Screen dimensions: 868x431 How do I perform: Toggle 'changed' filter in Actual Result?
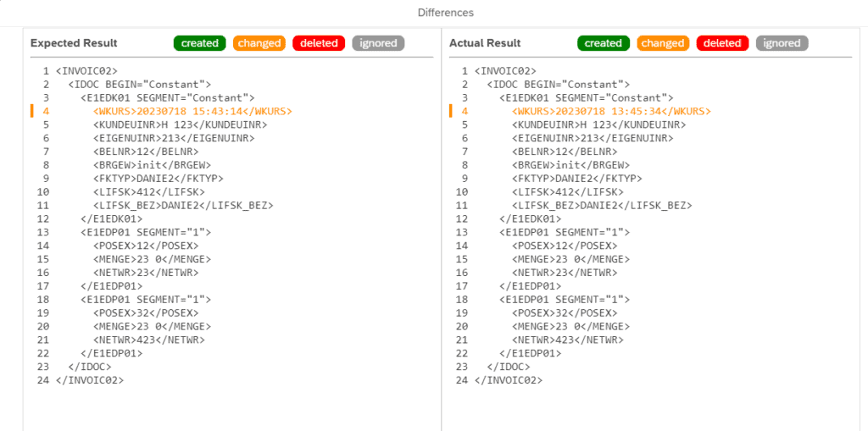663,43
